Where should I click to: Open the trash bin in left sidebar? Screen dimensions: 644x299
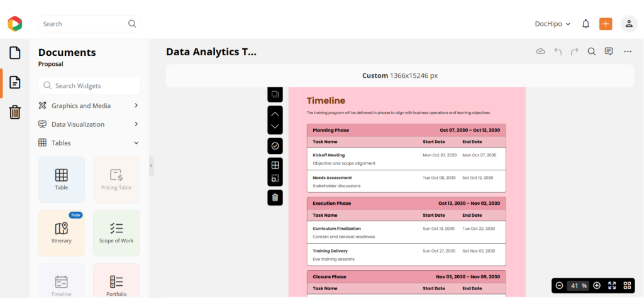[x=14, y=112]
